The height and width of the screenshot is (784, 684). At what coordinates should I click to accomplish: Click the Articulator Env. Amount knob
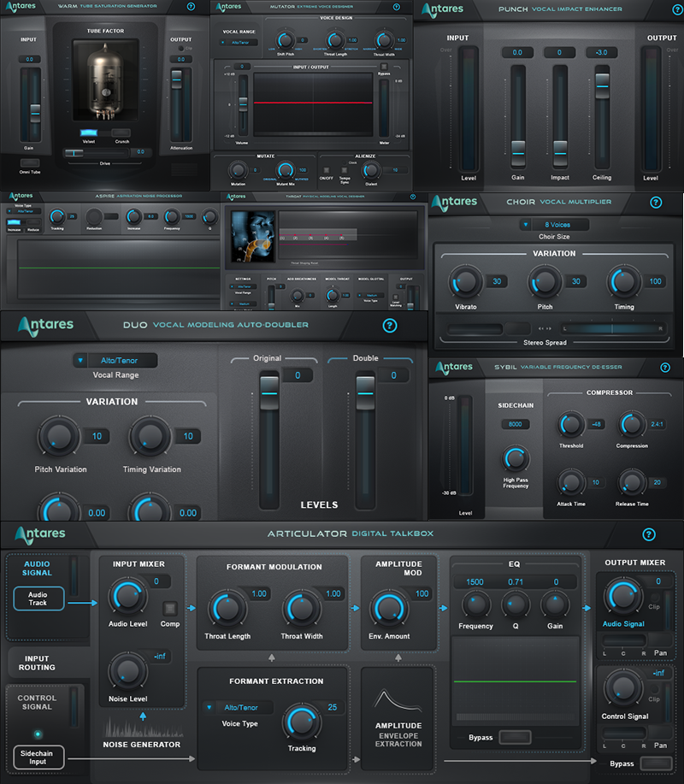(388, 609)
